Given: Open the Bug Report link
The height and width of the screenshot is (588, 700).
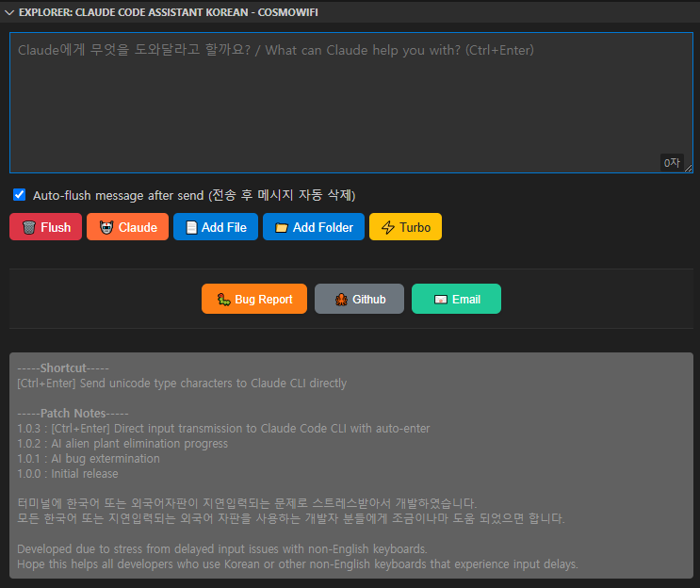Looking at the screenshot, I should 254,299.
